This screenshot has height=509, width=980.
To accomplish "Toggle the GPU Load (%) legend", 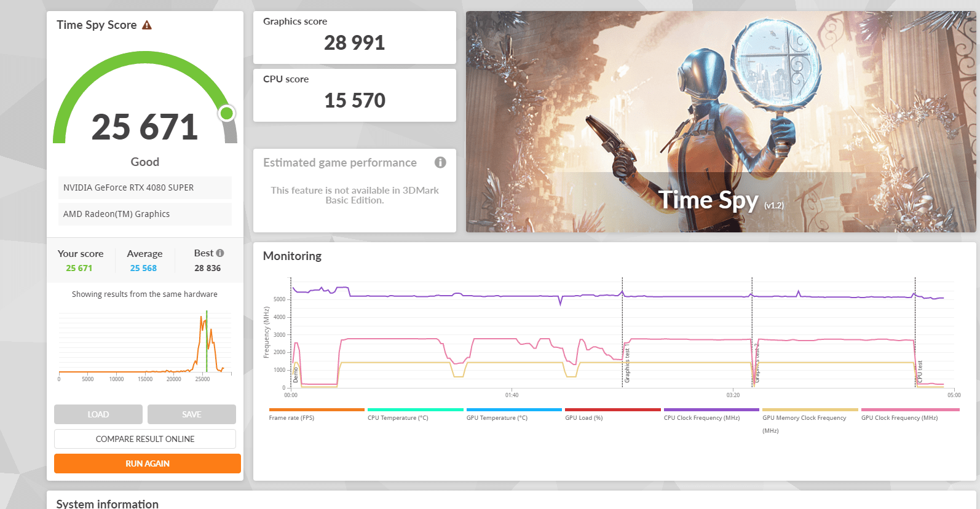I will [612, 414].
